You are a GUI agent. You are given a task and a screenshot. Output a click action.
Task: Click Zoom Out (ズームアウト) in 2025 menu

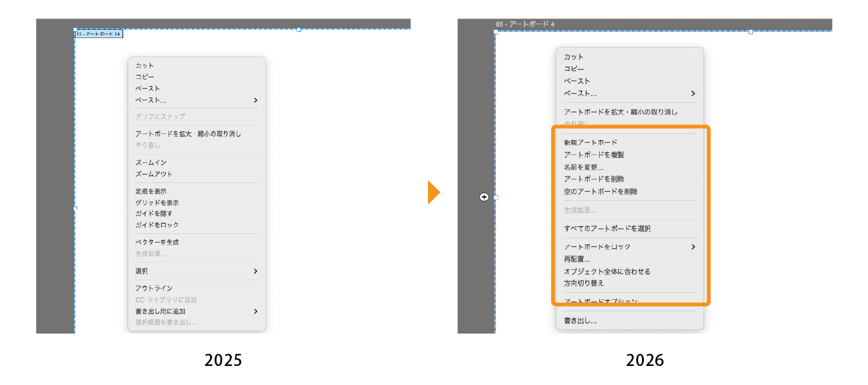point(154,174)
